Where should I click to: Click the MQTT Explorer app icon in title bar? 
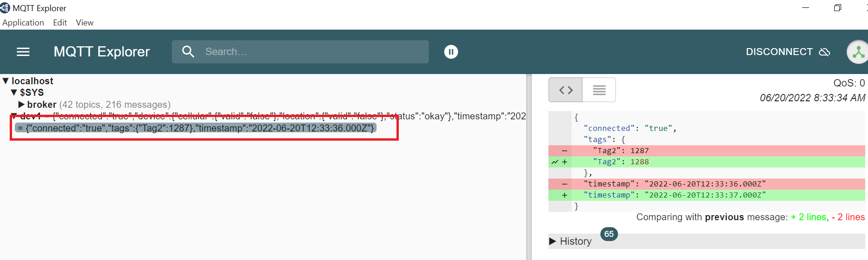point(5,8)
